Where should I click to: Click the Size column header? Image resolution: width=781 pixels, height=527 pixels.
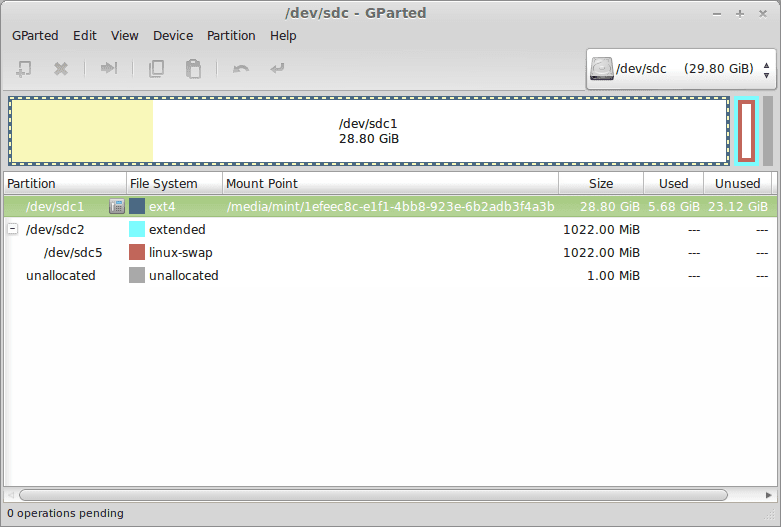601,183
